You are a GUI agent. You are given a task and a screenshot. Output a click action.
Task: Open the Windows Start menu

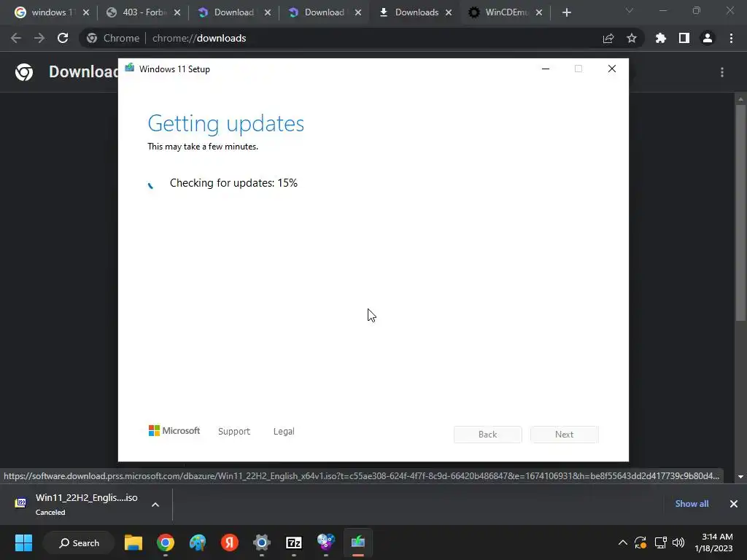pos(23,542)
